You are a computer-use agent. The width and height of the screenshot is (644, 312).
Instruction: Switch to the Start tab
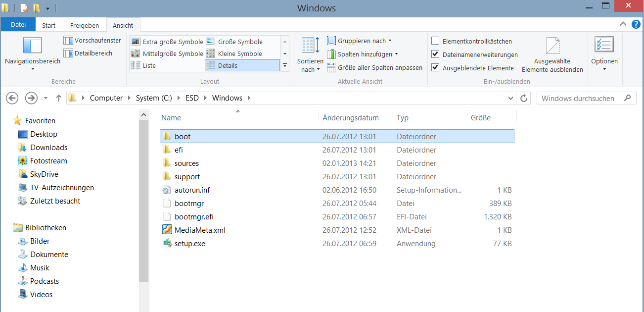coord(48,25)
